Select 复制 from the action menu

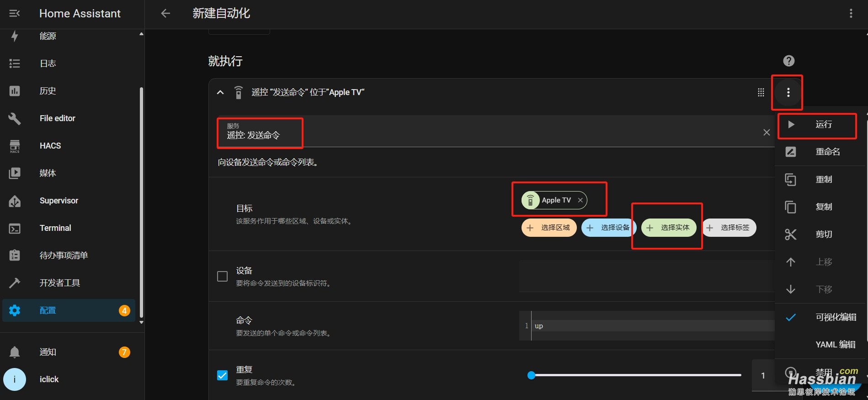821,207
